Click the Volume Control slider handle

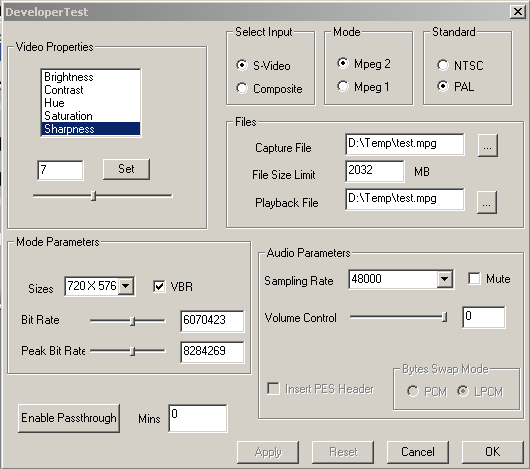(444, 317)
